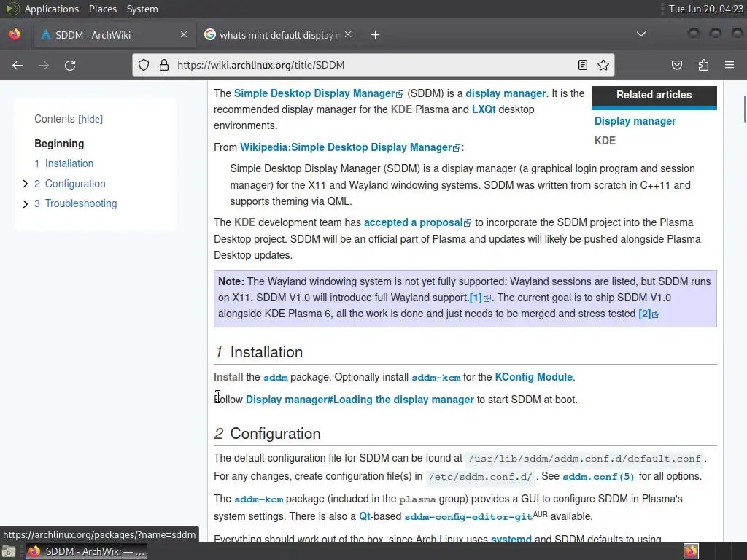Click the 2 Configuration section heading
Screen dimensions: 747x560
267,434
